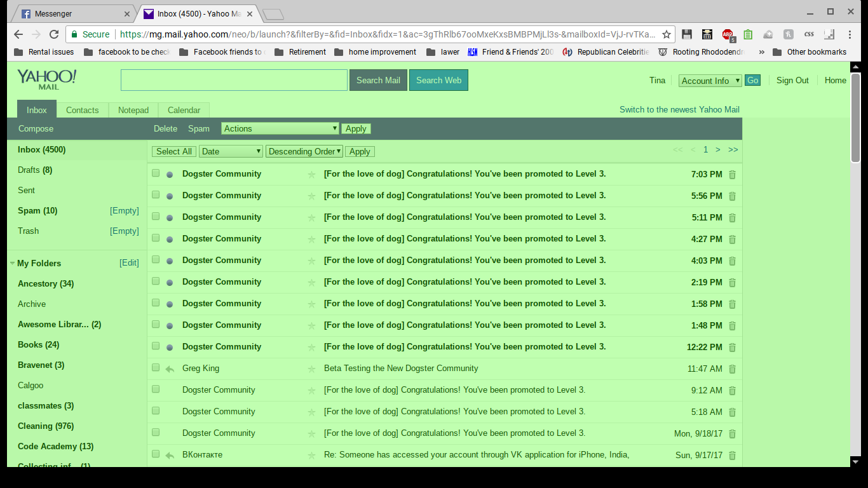868x488 pixels.
Task: Click the Apply button next to Actions
Action: pyautogui.click(x=356, y=128)
